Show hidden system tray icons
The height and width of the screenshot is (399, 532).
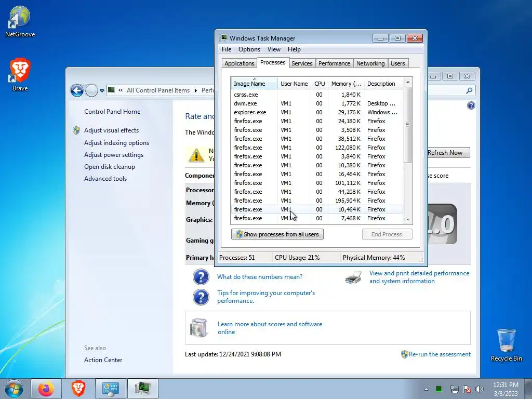click(426, 389)
